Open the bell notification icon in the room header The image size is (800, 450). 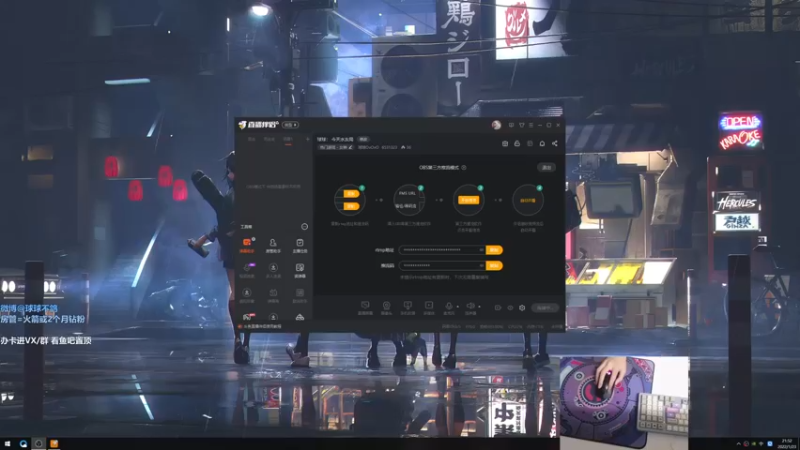(542, 144)
